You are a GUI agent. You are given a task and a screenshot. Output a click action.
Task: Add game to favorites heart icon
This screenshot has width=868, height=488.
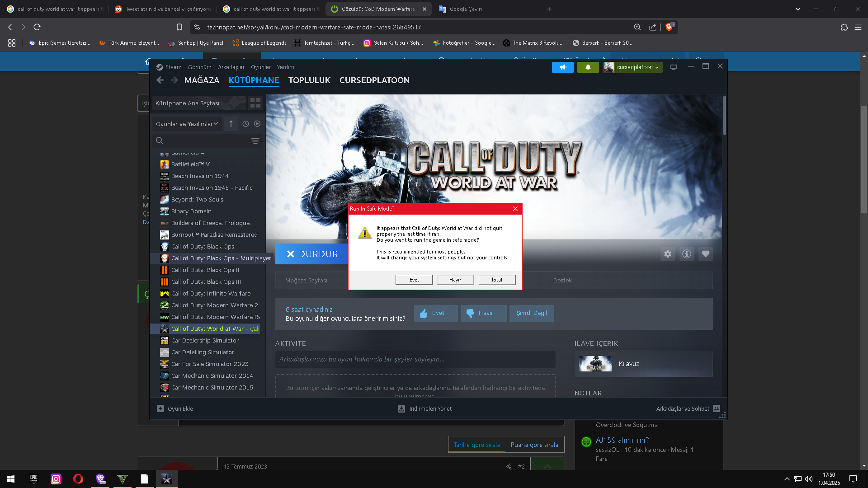705,254
